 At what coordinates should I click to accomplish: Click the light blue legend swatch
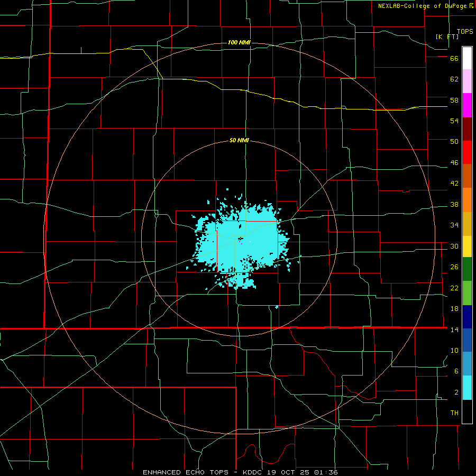coord(467,364)
